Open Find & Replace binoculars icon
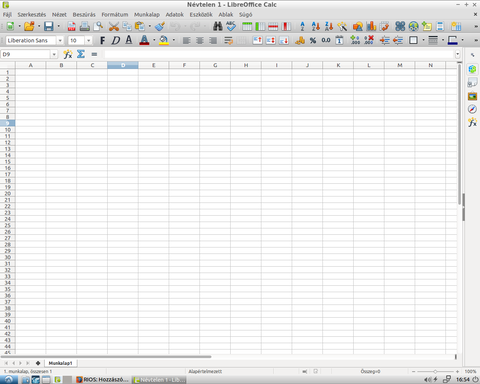 [218, 26]
